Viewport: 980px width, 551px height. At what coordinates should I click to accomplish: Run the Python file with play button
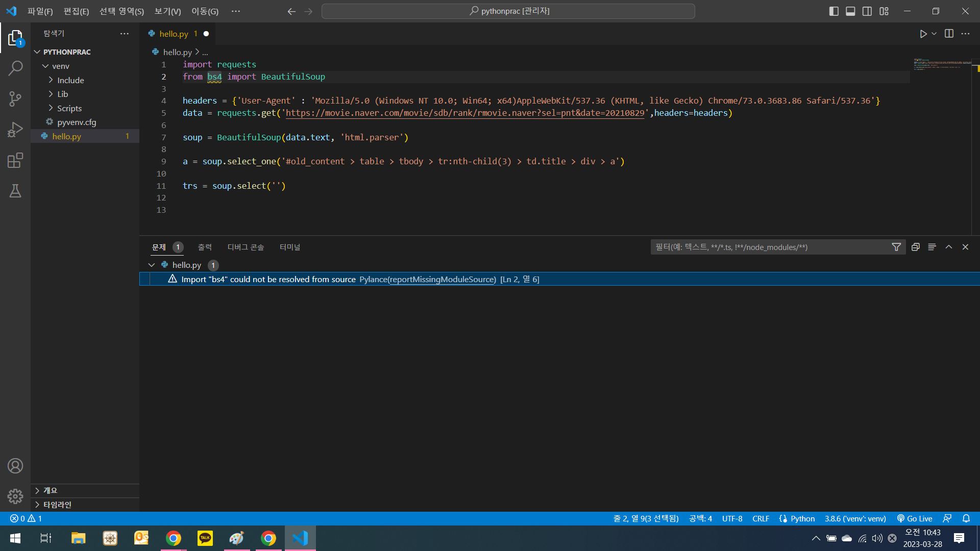tap(923, 34)
